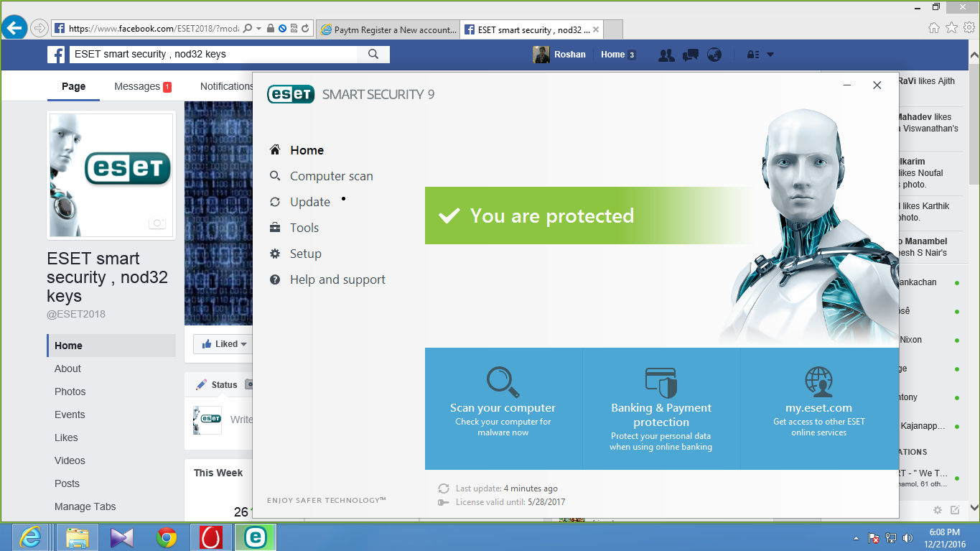Click the 'Last update: 4 minutes ago' text
The width and height of the screenshot is (980, 551).
coord(507,489)
